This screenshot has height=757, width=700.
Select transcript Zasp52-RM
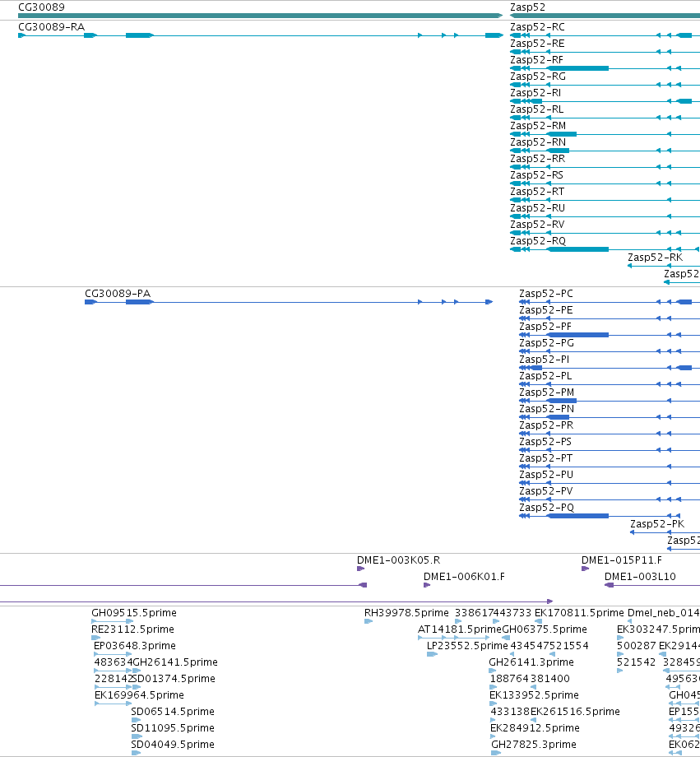click(538, 126)
